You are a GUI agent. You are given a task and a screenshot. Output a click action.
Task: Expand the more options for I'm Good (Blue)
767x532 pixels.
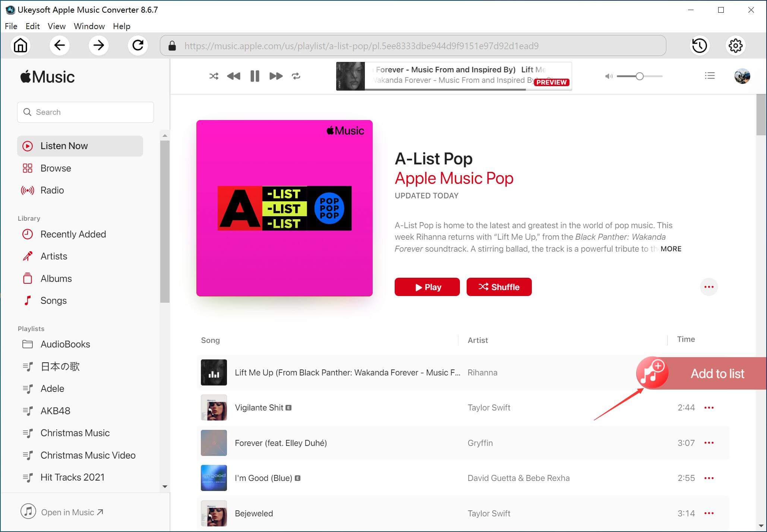709,478
